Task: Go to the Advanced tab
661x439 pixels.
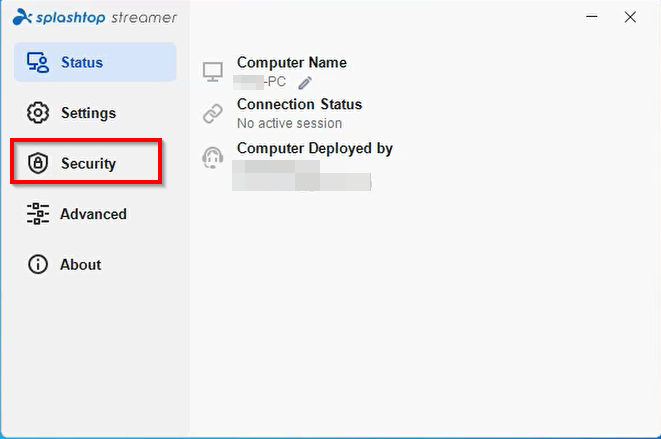Action: 93,214
